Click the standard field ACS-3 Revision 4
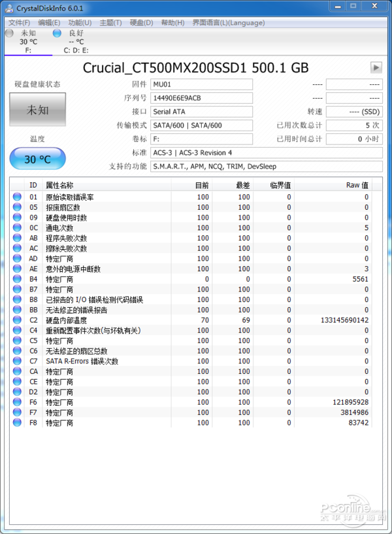Viewport: 392px width, 534px height. [x=267, y=152]
